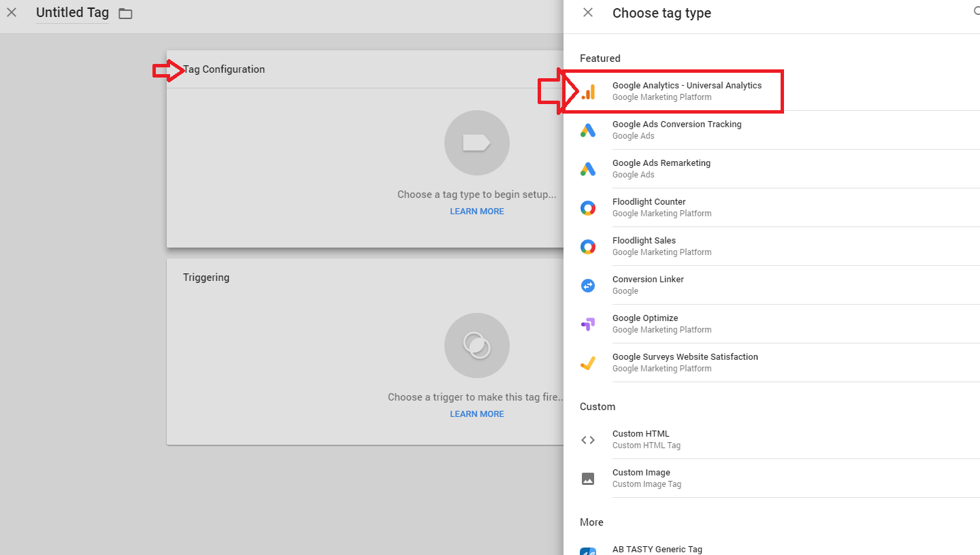Edit the Untitled Tag name field
980x555 pixels.
point(72,13)
